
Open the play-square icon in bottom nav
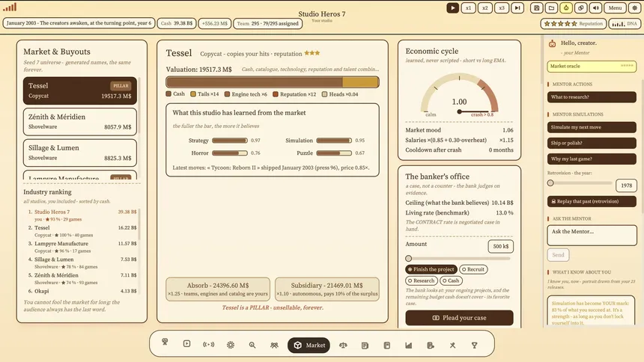tap(186, 343)
